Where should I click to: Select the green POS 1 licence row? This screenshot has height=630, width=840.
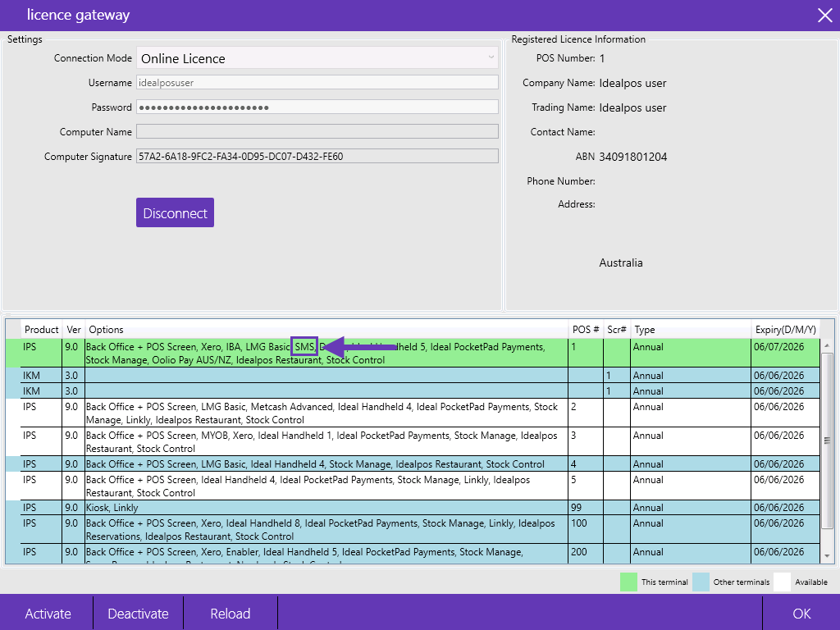pos(413,353)
